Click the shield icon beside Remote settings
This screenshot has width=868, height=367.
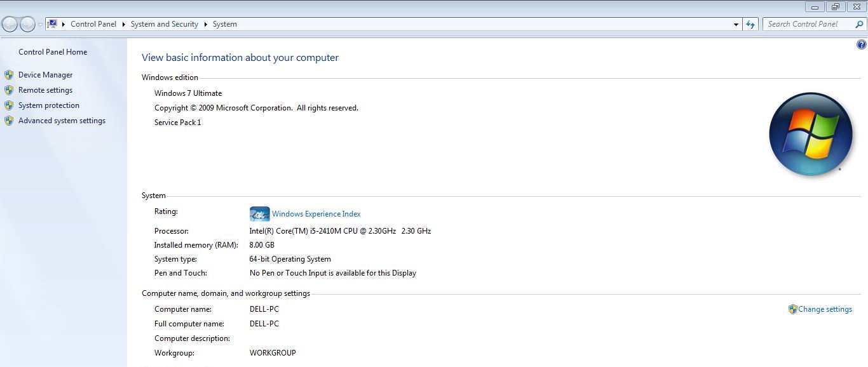click(x=9, y=90)
